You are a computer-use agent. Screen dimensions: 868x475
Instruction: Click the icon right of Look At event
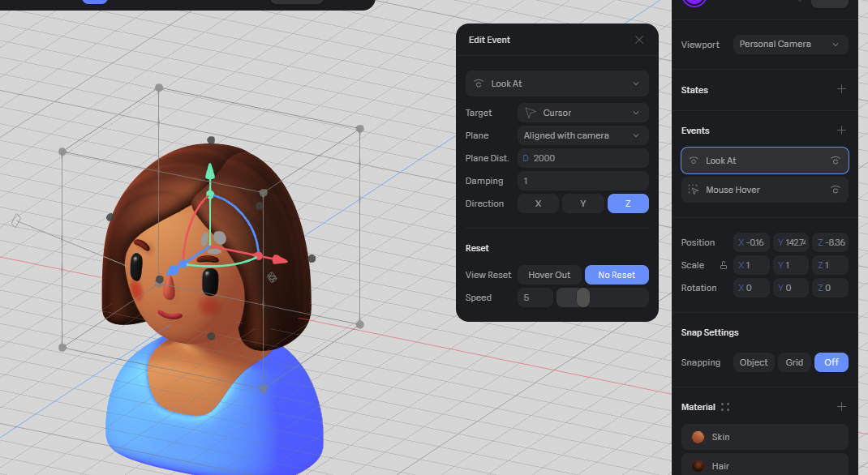tap(836, 160)
